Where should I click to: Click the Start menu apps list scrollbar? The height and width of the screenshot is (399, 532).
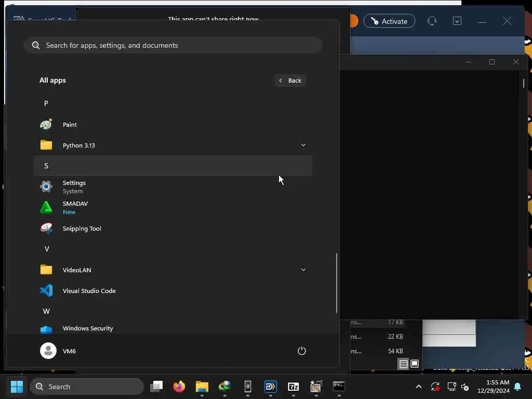[336, 283]
